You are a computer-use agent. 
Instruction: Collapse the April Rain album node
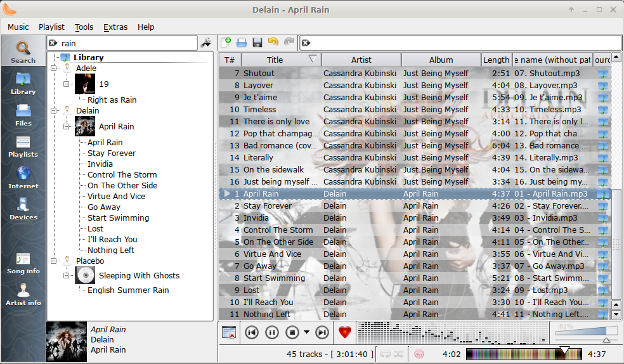pyautogui.click(x=66, y=126)
